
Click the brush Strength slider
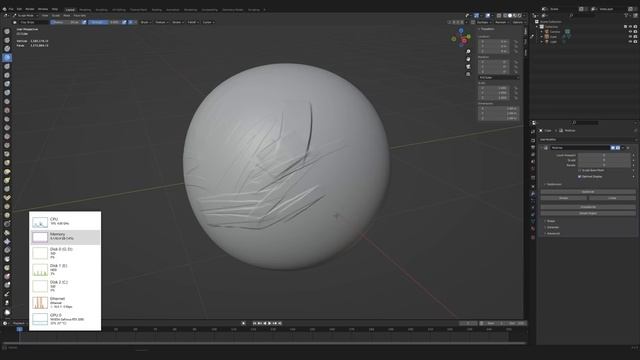pos(105,22)
